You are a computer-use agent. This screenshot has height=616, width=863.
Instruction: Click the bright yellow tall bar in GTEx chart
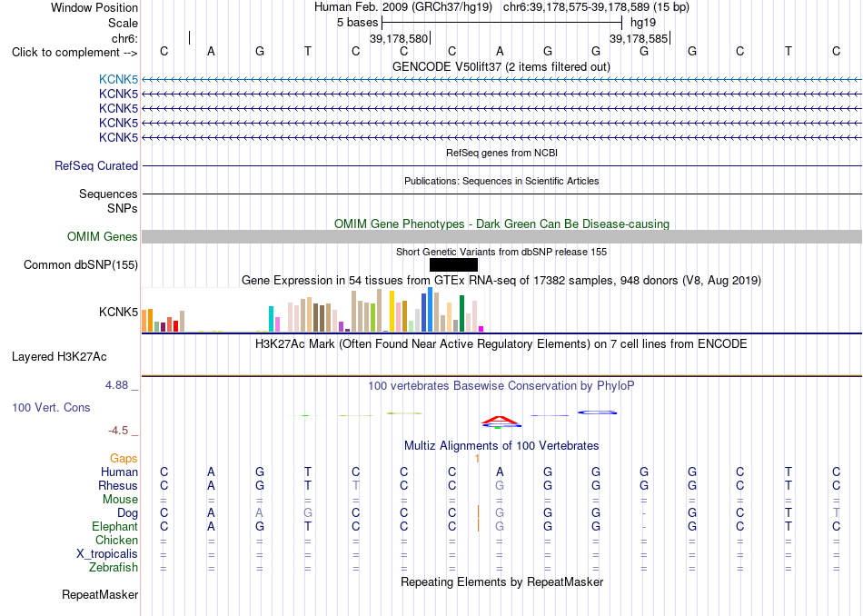(392, 311)
